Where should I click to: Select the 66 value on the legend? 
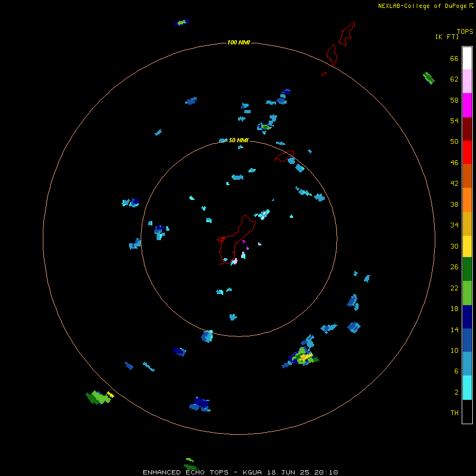point(454,59)
